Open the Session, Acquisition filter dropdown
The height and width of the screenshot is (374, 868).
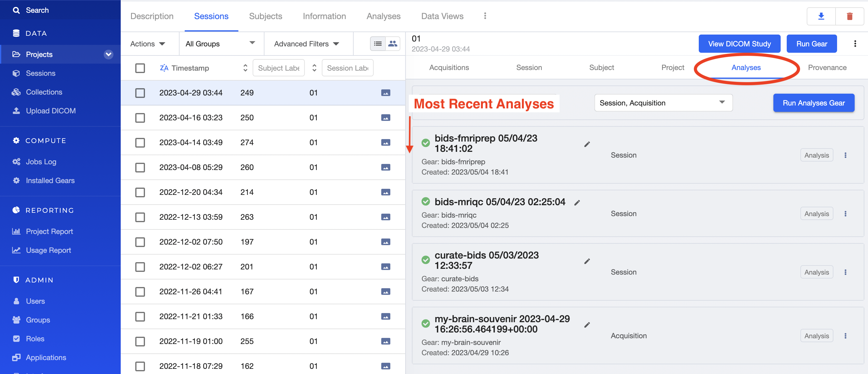pyautogui.click(x=663, y=103)
